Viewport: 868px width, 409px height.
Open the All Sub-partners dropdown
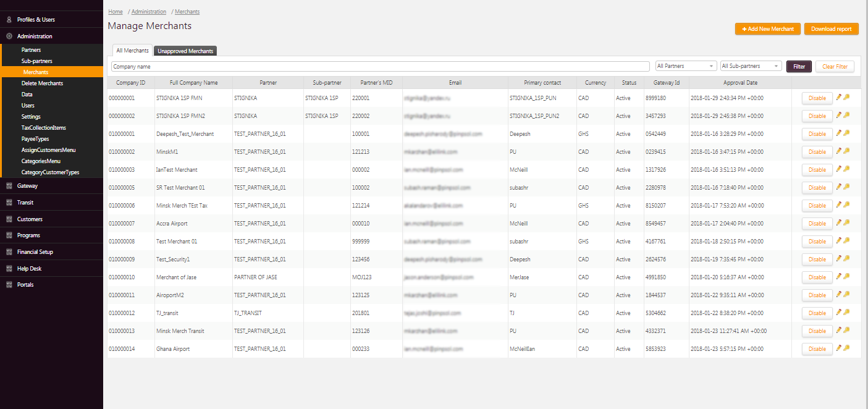coord(751,66)
